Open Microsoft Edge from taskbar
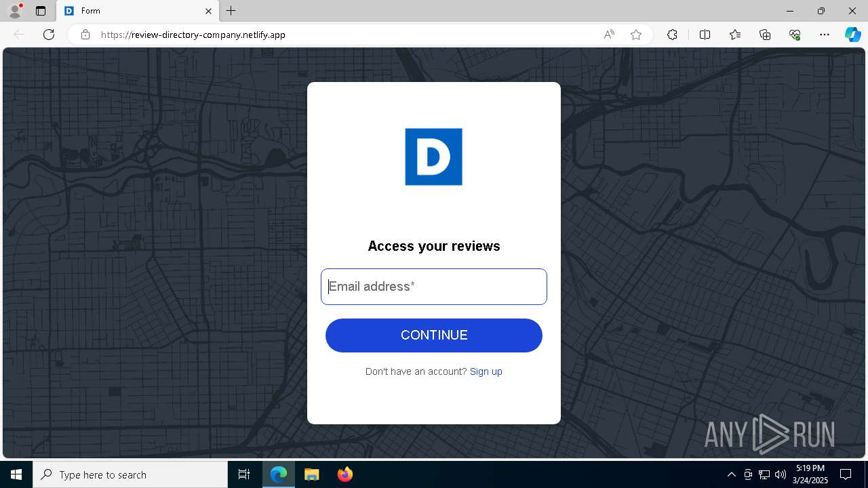 click(x=279, y=474)
